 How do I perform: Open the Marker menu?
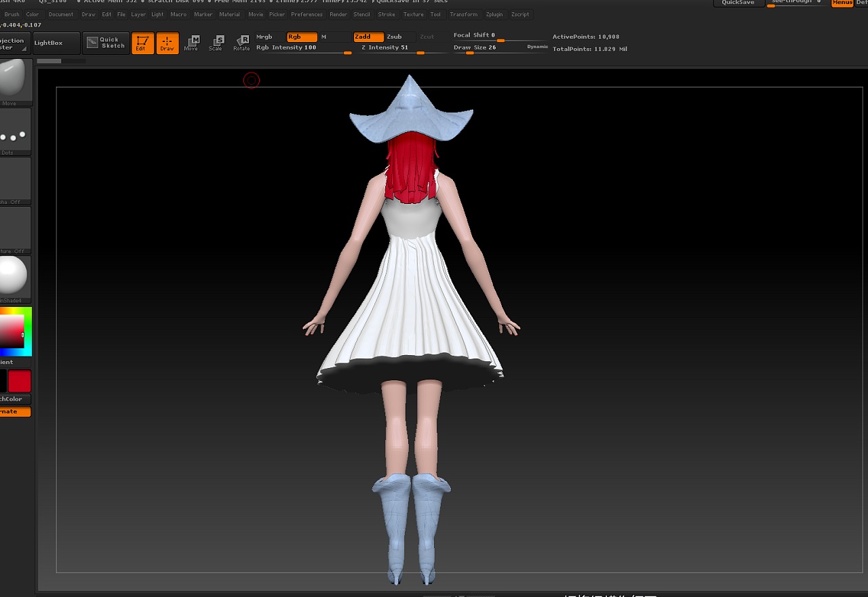coord(203,14)
